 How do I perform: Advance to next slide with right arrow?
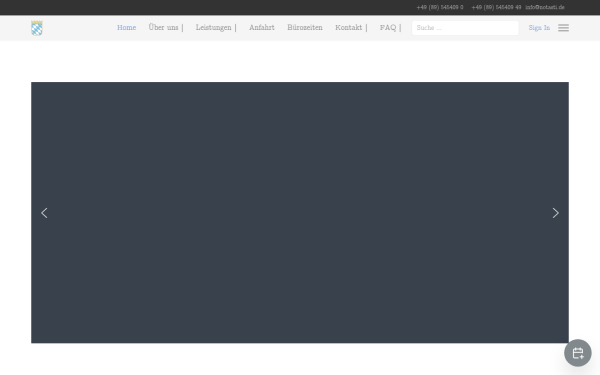tap(556, 213)
